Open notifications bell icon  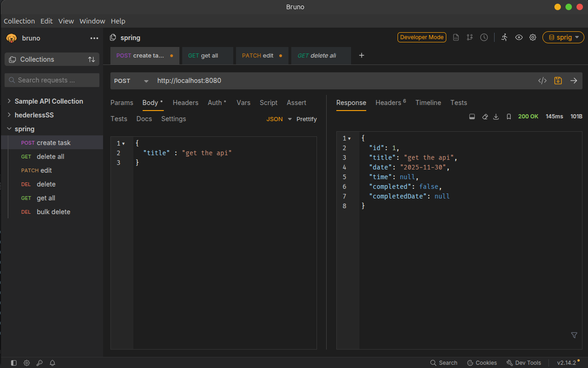(x=52, y=363)
